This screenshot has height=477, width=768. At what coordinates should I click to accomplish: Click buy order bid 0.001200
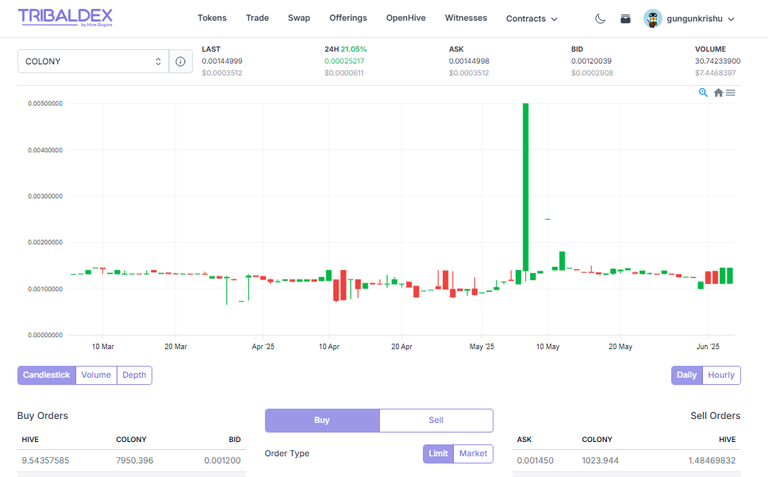pyautogui.click(x=222, y=460)
